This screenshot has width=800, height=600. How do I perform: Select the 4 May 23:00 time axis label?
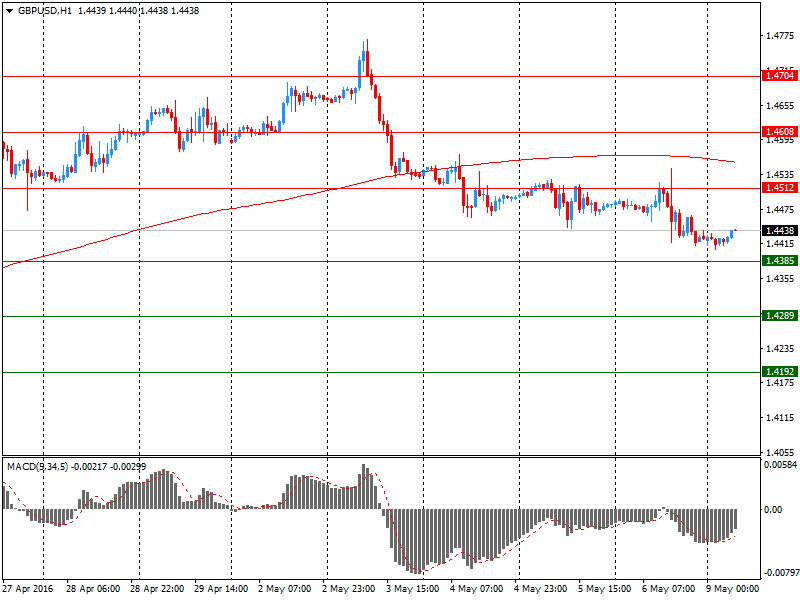540,589
